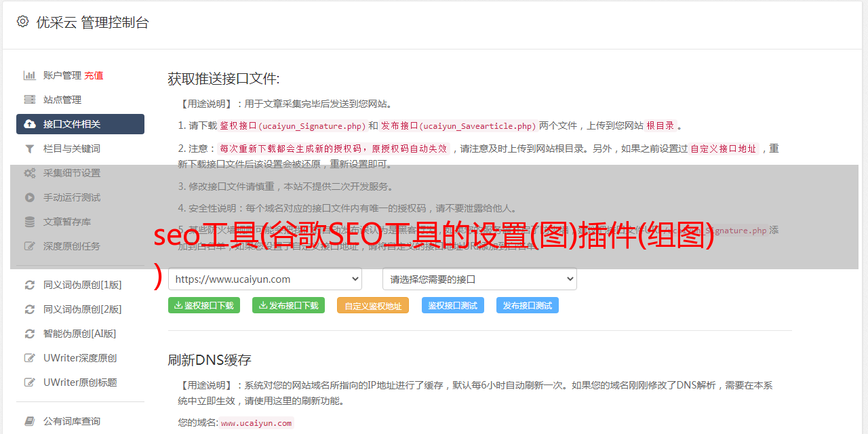
Task: Click the green 发布接口下载 button
Action: coord(288,305)
